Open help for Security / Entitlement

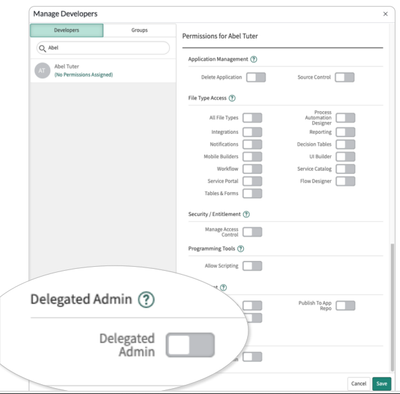click(x=246, y=214)
